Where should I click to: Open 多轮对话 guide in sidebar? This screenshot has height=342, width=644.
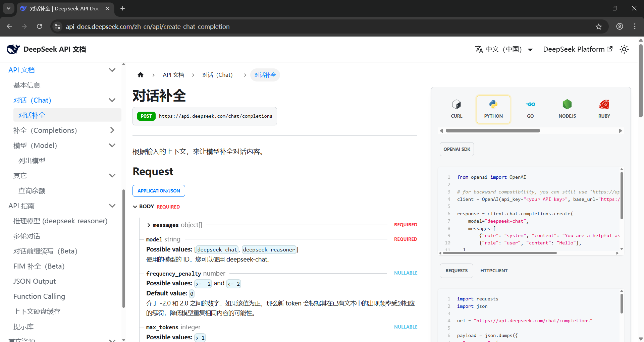coord(27,236)
